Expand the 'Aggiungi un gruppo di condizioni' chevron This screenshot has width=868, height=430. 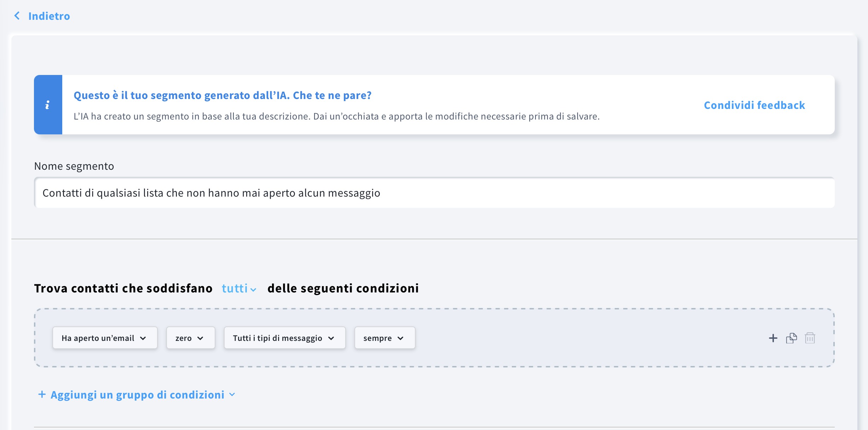point(232,395)
